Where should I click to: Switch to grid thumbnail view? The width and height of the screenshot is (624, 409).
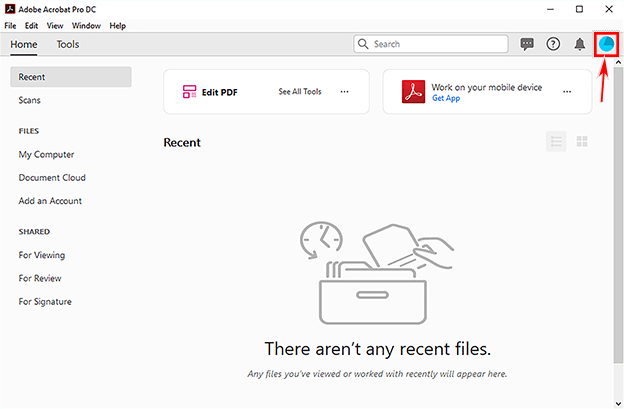pos(582,142)
